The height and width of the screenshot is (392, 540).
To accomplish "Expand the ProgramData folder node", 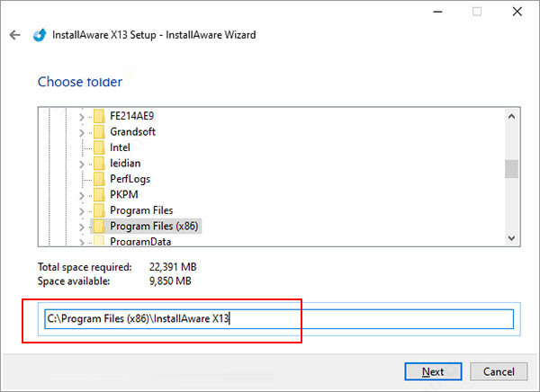I will pos(82,242).
